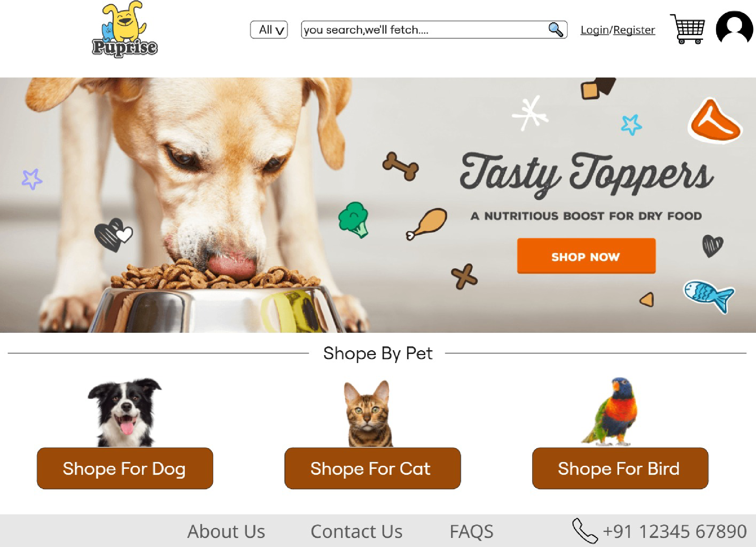This screenshot has height=547, width=756.
Task: Select Shope For Bird button
Action: (x=620, y=468)
